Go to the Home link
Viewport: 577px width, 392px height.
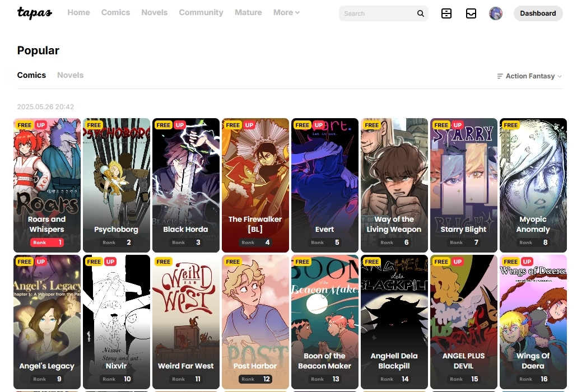tap(78, 12)
